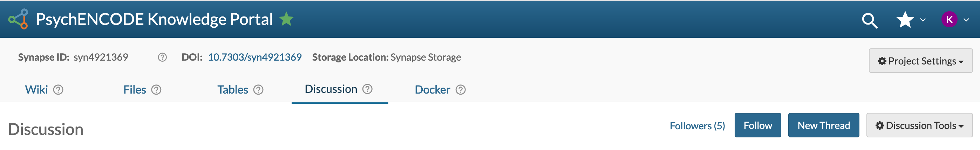
Task: Click the New Thread button
Action: [823, 125]
